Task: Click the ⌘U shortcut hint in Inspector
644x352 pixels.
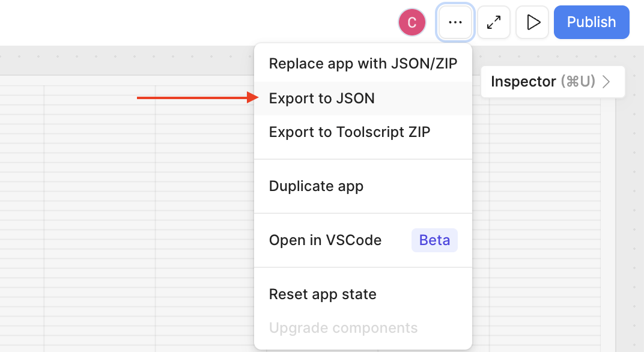Action: pyautogui.click(x=577, y=82)
